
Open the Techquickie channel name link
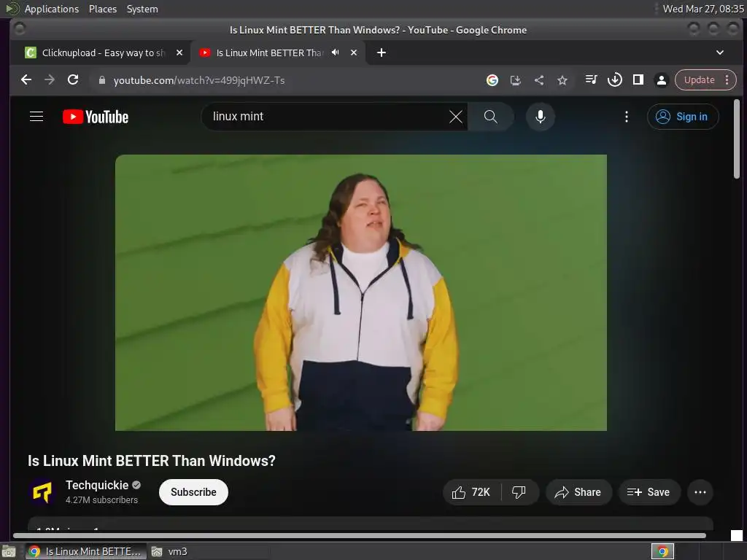tap(97, 485)
